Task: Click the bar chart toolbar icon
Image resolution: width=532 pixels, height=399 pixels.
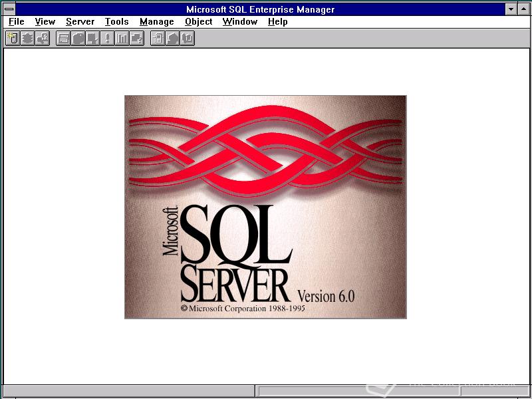Action: pos(122,39)
